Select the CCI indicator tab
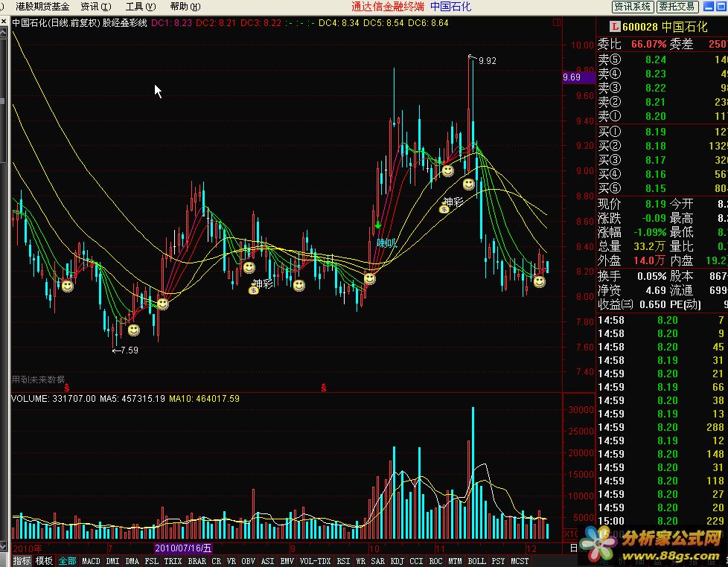The image size is (728, 567). (x=416, y=561)
